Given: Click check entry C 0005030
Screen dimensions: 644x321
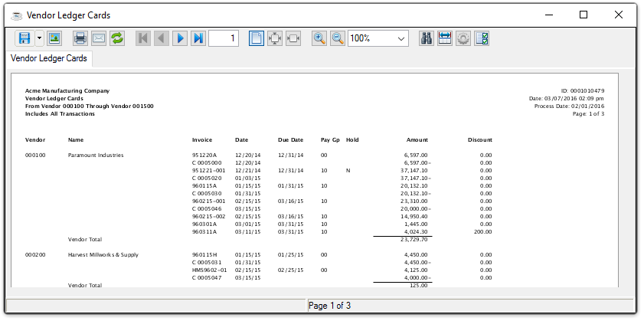Looking at the screenshot, I should [x=207, y=194].
